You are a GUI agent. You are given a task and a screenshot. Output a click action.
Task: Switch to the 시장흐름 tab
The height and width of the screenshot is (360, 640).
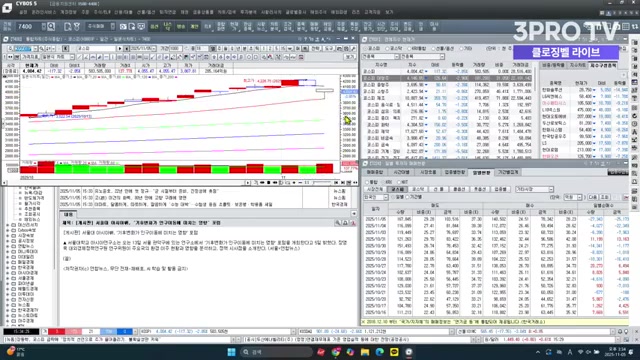tap(428, 172)
